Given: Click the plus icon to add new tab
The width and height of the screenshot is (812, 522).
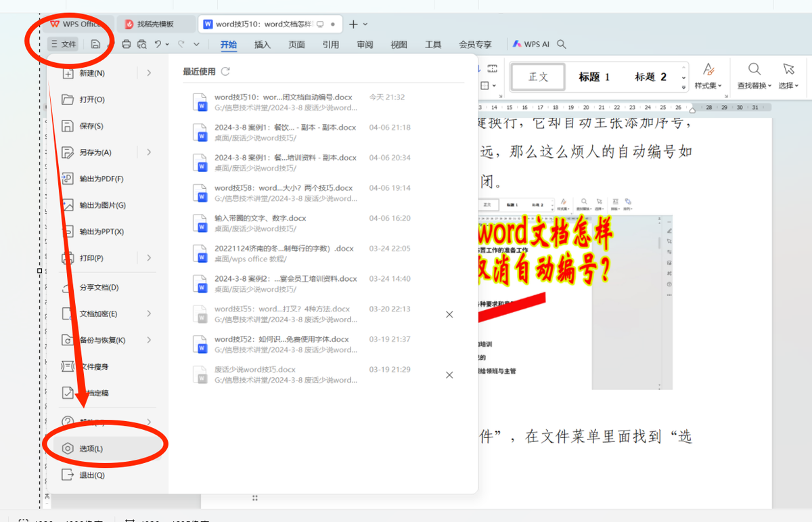Looking at the screenshot, I should pos(353,24).
